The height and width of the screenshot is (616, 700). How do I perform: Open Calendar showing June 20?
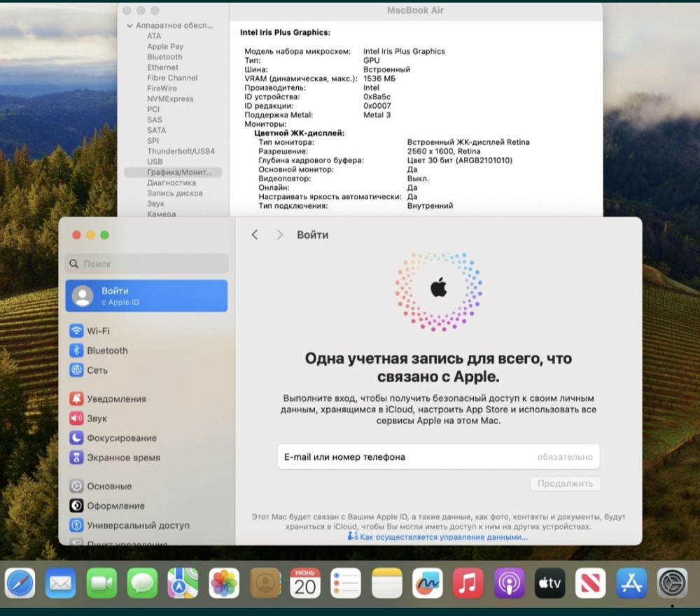[x=305, y=583]
